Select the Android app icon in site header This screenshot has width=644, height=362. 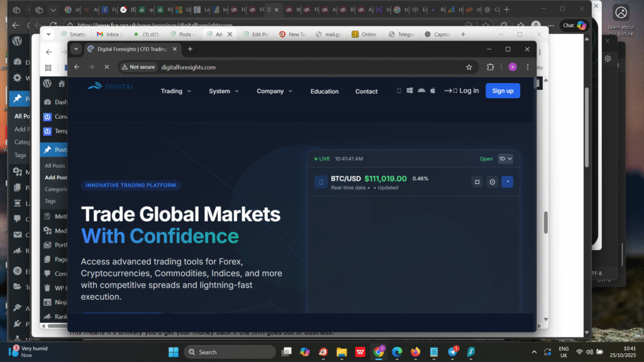coord(421,90)
